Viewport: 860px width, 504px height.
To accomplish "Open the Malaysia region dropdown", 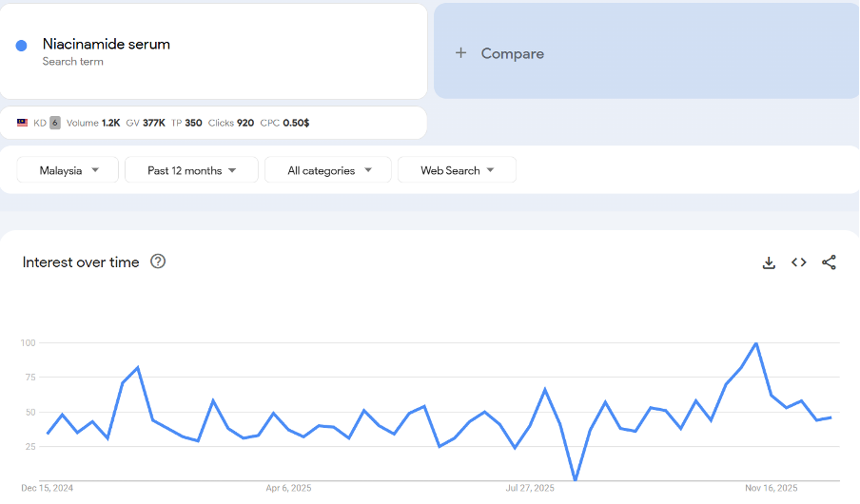I will click(68, 170).
